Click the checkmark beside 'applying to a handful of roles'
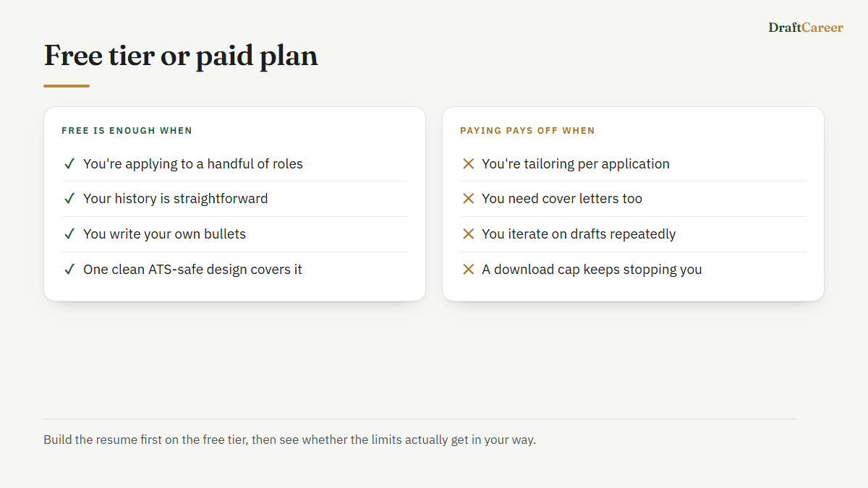 click(x=69, y=164)
